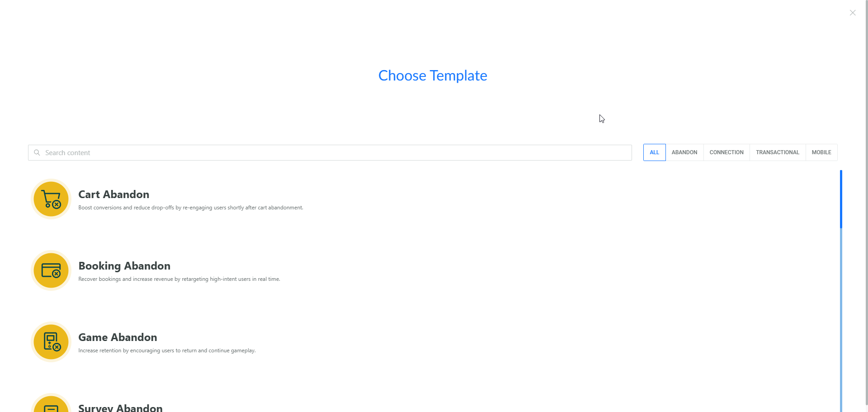Click the template list scrollbar thumb
868x412 pixels.
(841, 199)
